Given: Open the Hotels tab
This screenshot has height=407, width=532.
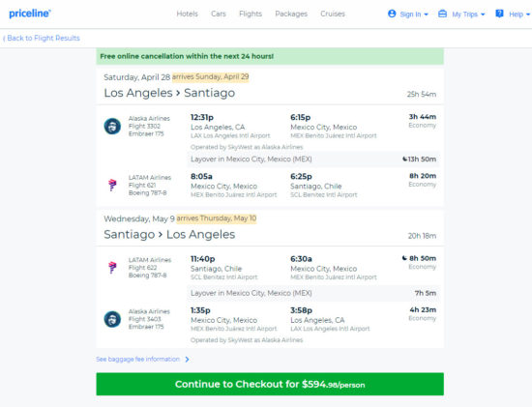Looking at the screenshot, I should (x=187, y=14).
